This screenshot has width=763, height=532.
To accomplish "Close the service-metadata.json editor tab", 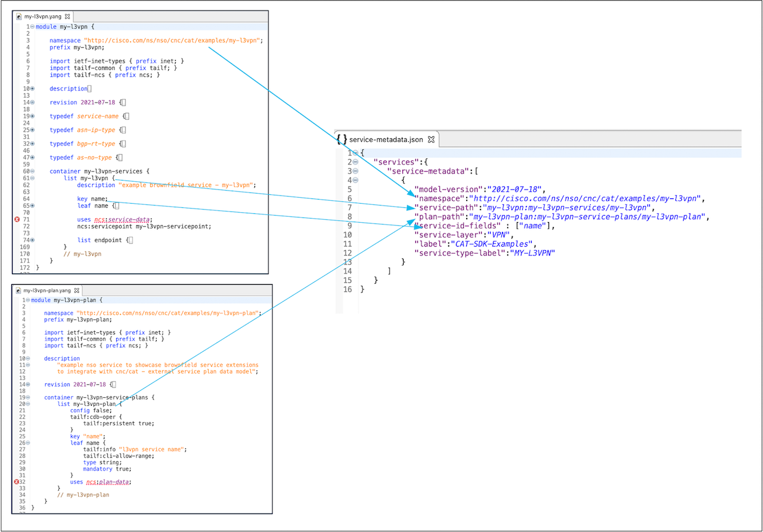I will 432,139.
